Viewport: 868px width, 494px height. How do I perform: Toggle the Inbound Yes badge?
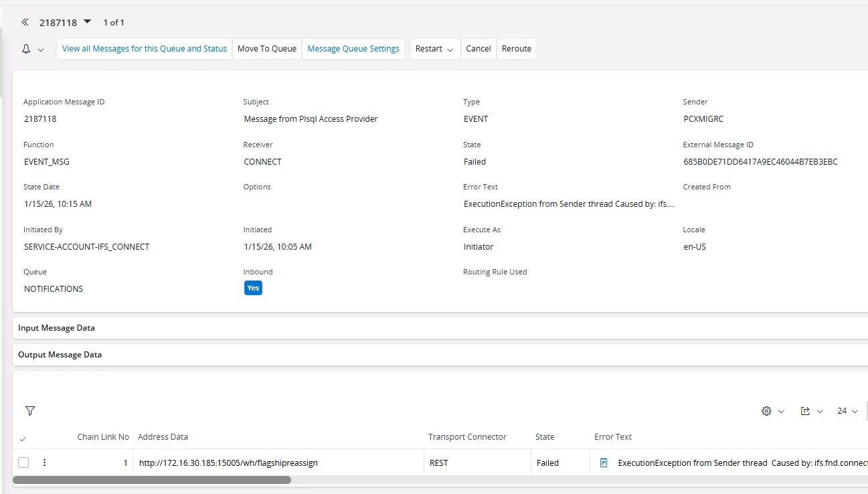[x=253, y=288]
